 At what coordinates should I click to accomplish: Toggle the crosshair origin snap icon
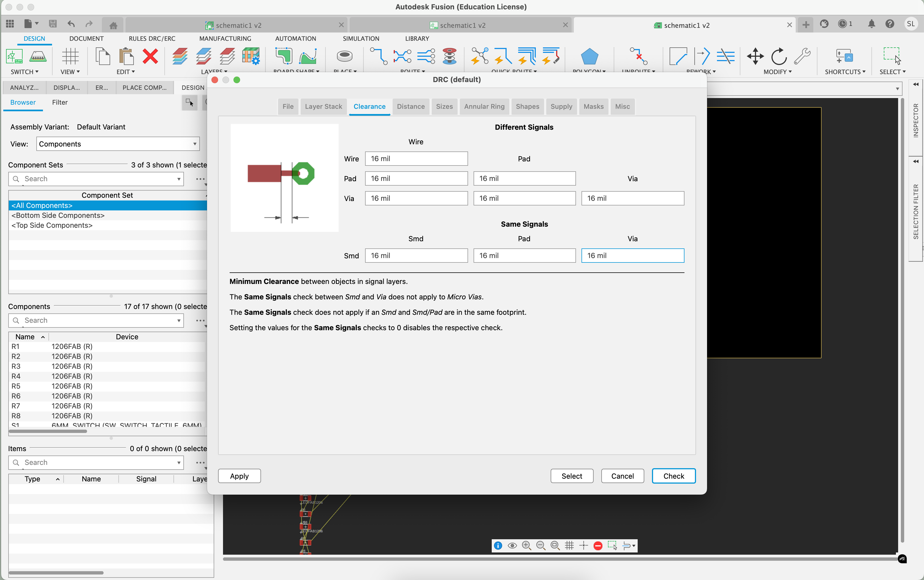(x=583, y=546)
